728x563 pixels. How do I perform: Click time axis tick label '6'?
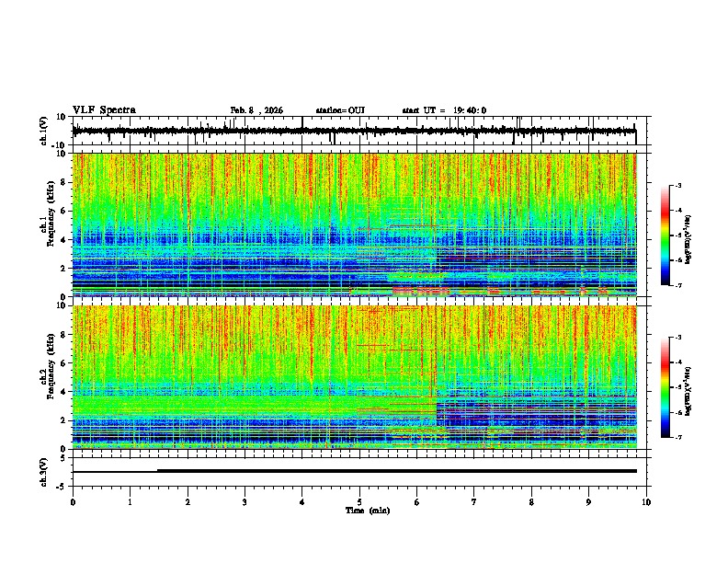point(417,502)
